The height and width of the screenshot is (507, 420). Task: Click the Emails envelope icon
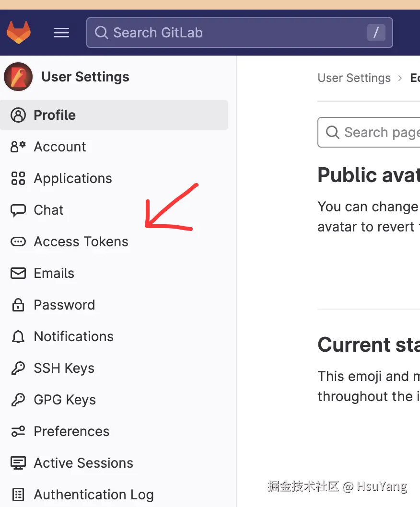click(18, 273)
